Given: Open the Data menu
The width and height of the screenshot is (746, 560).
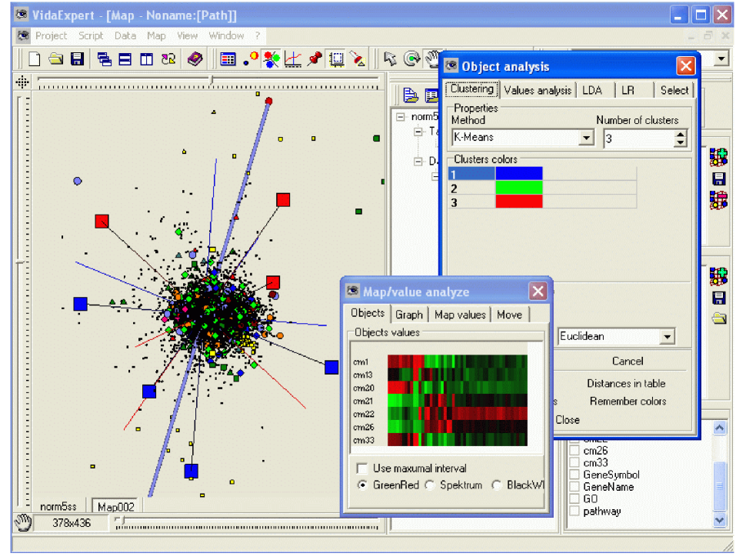Looking at the screenshot, I should point(125,35).
